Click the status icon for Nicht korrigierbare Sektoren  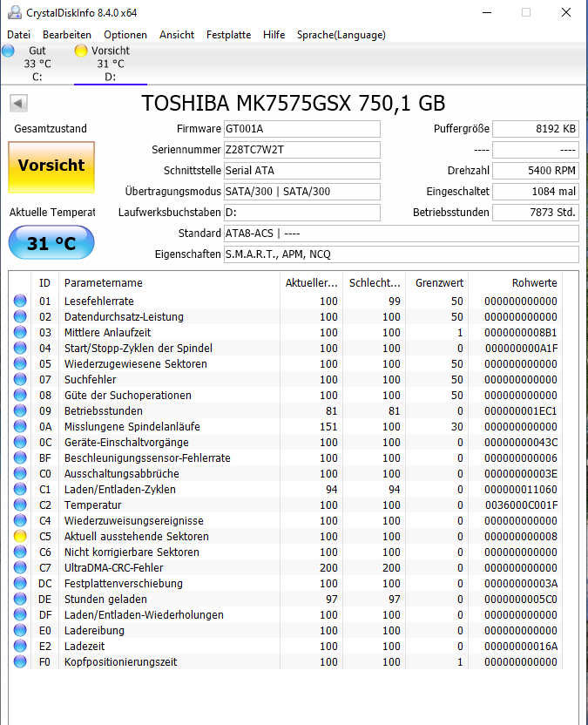coord(20,552)
